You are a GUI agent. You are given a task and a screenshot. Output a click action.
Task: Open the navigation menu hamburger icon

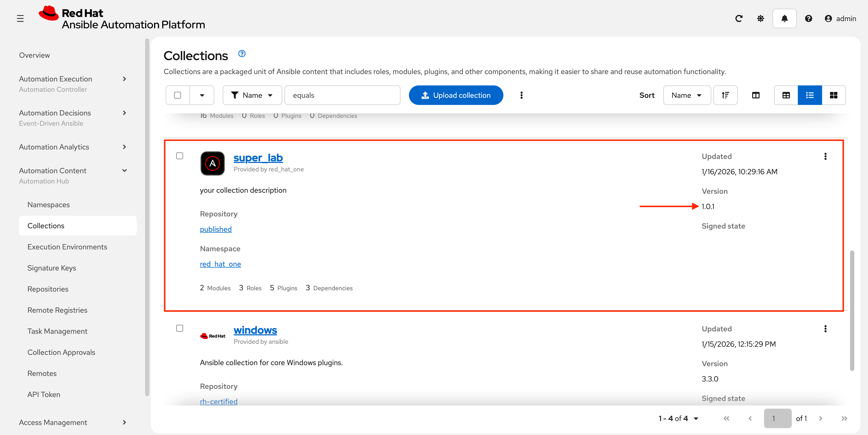[x=20, y=18]
